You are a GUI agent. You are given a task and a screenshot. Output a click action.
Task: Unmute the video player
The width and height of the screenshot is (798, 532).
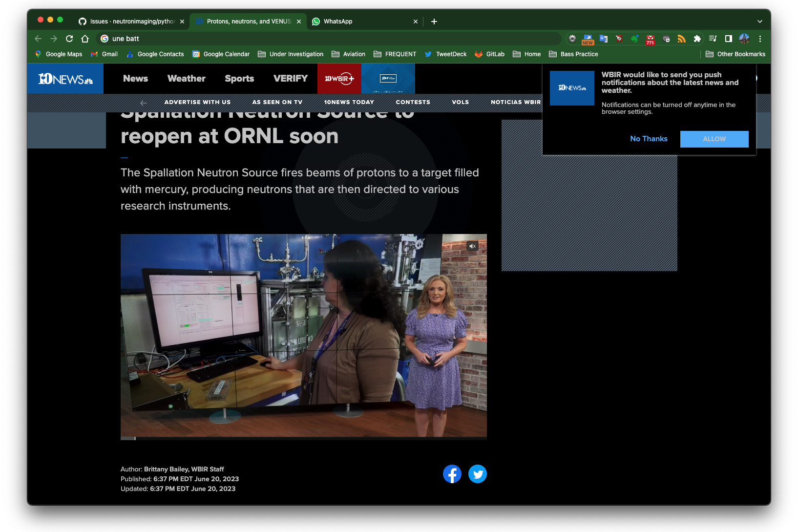click(472, 246)
